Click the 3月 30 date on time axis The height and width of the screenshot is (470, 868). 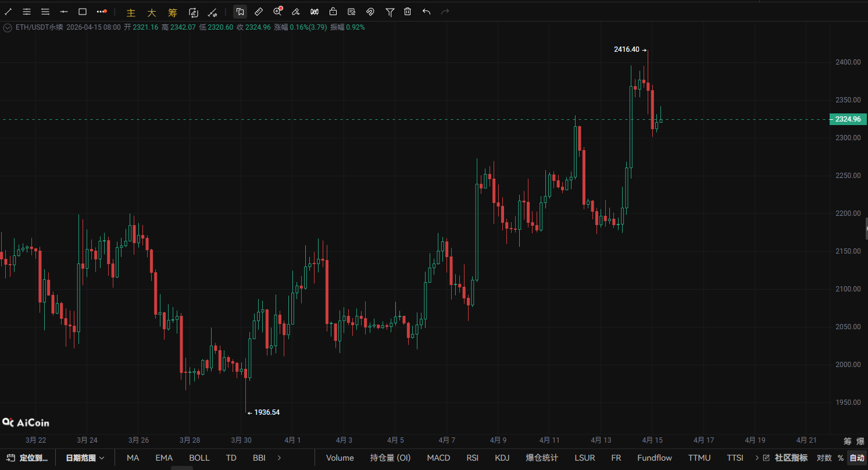point(241,440)
